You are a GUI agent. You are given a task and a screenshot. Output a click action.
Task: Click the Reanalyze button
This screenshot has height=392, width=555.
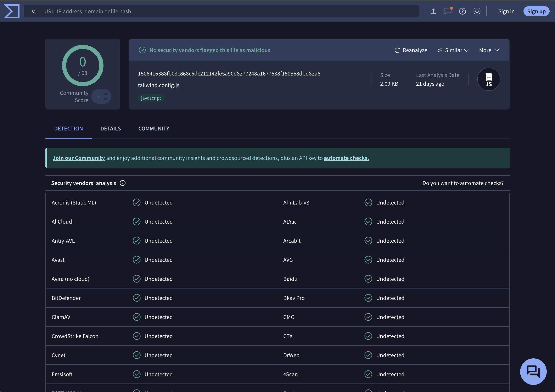tap(411, 50)
